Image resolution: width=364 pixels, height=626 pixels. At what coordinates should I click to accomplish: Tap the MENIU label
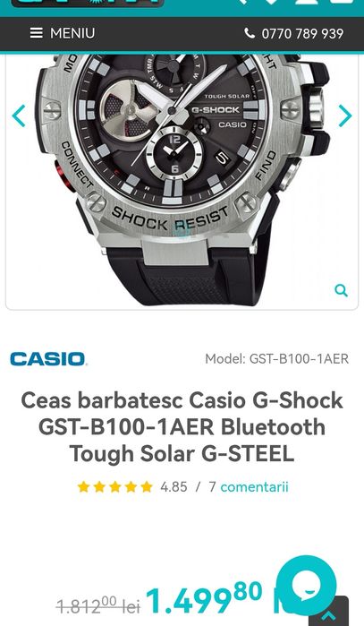pyautogui.click(x=72, y=33)
